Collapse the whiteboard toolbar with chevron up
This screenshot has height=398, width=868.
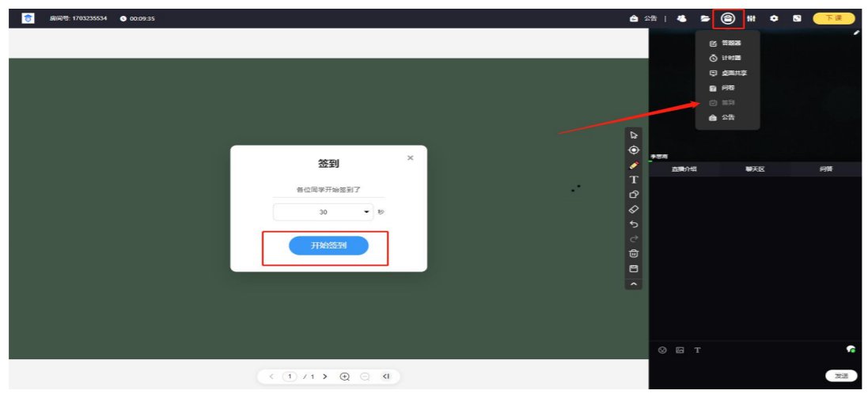(634, 284)
